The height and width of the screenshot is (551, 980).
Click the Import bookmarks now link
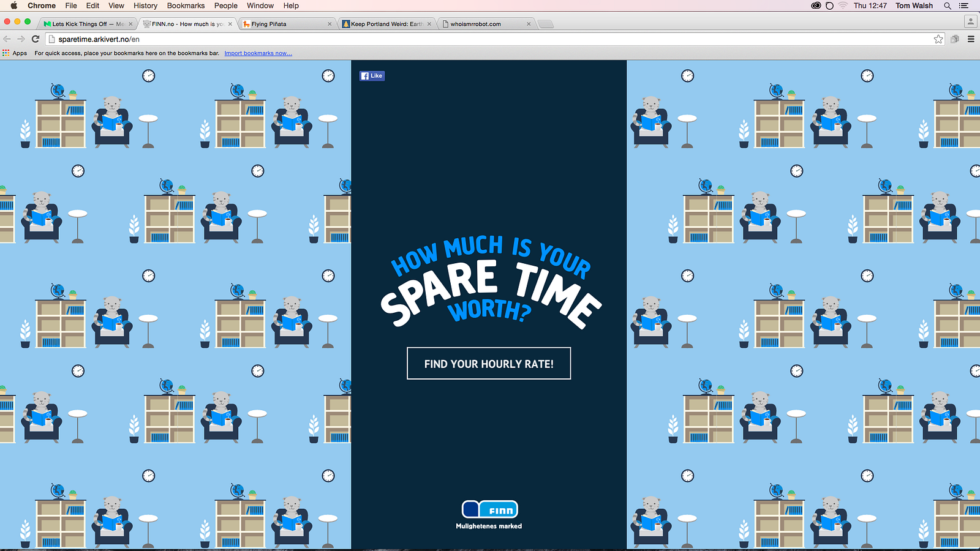pyautogui.click(x=258, y=53)
